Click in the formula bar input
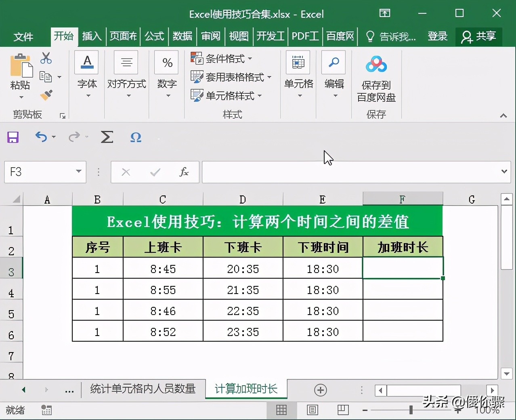This screenshot has height=420, width=516. (x=350, y=172)
